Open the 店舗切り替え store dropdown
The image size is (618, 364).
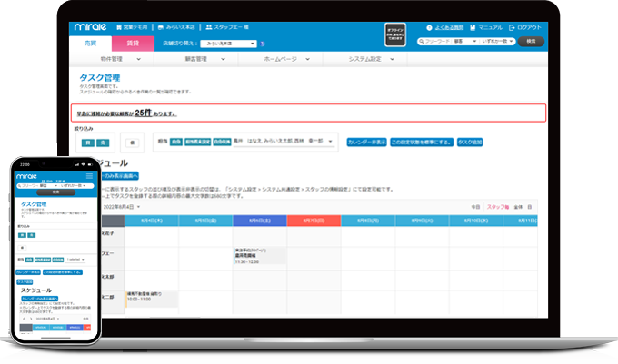pyautogui.click(x=229, y=43)
